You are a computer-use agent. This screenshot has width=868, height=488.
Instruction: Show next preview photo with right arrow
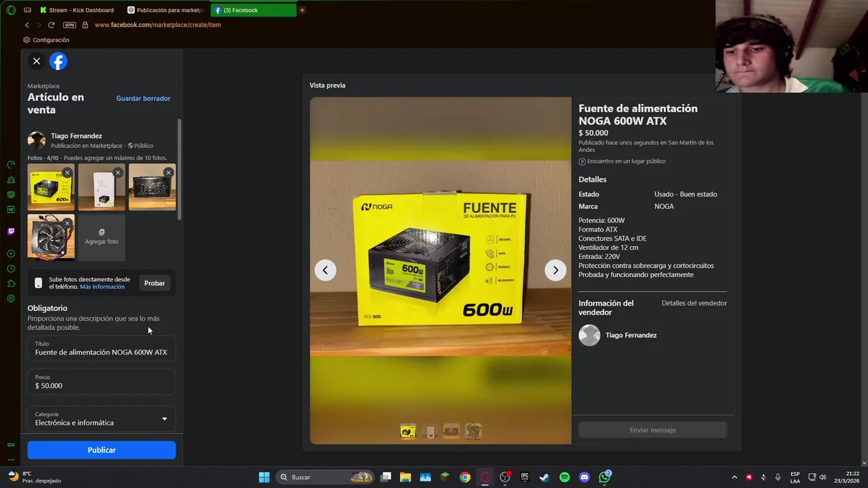click(555, 270)
